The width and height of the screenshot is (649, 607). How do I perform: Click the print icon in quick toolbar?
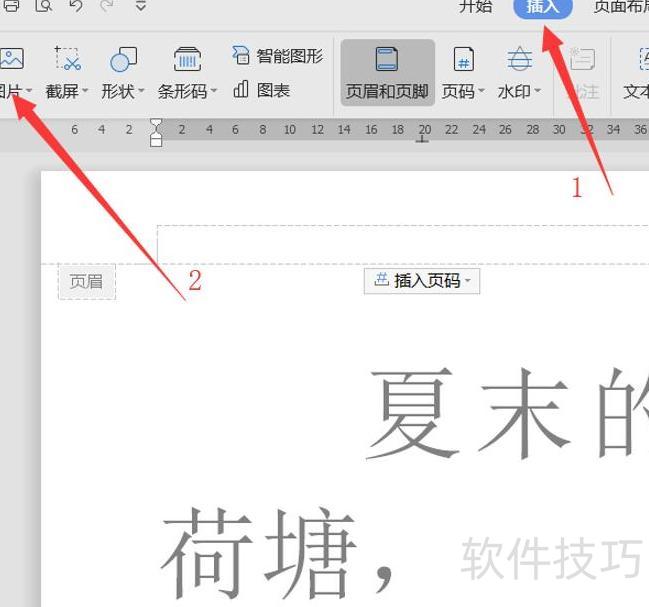[x=12, y=5]
